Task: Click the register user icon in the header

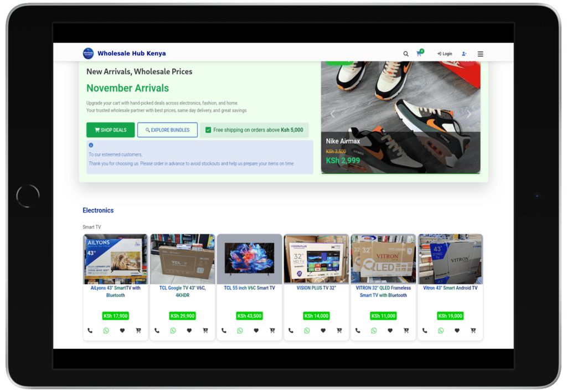Action: click(x=464, y=54)
